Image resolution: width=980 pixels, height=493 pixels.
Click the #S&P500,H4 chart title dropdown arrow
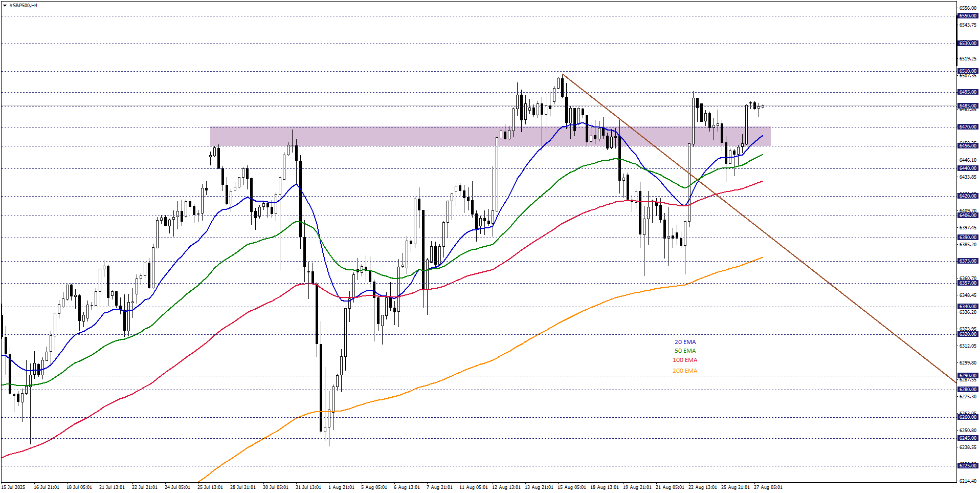(5, 6)
